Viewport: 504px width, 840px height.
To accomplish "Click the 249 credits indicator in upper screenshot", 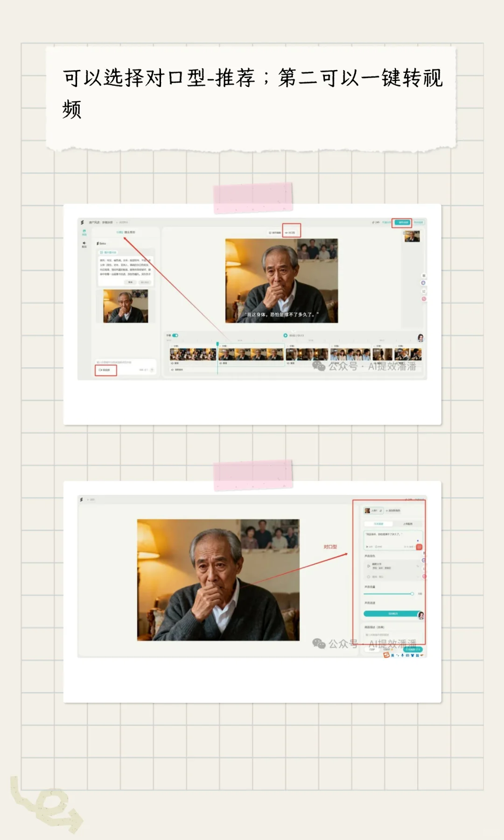I will tap(376, 222).
